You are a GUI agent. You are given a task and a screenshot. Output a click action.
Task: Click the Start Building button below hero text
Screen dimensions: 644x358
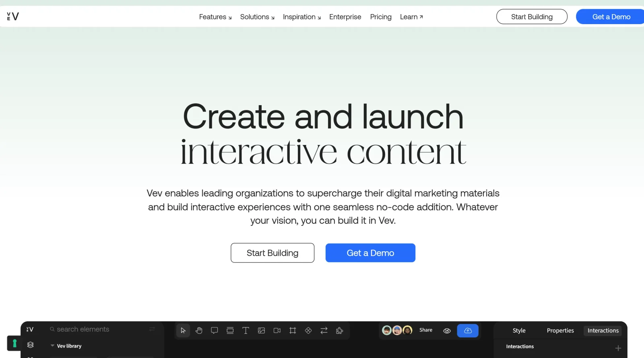pos(272,253)
